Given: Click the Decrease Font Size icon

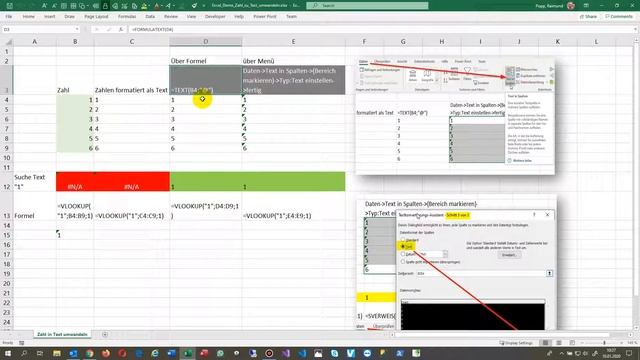Looking at the screenshot, I should (x=54, y=6).
